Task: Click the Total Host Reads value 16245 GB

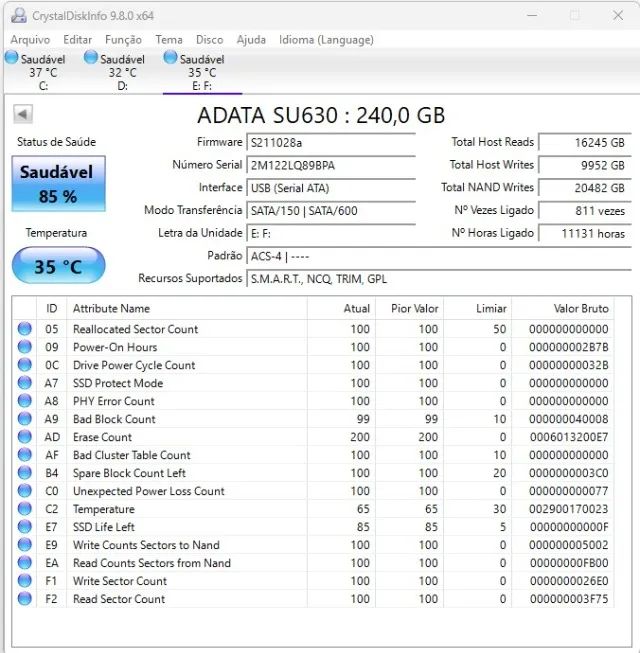Action: click(585, 142)
